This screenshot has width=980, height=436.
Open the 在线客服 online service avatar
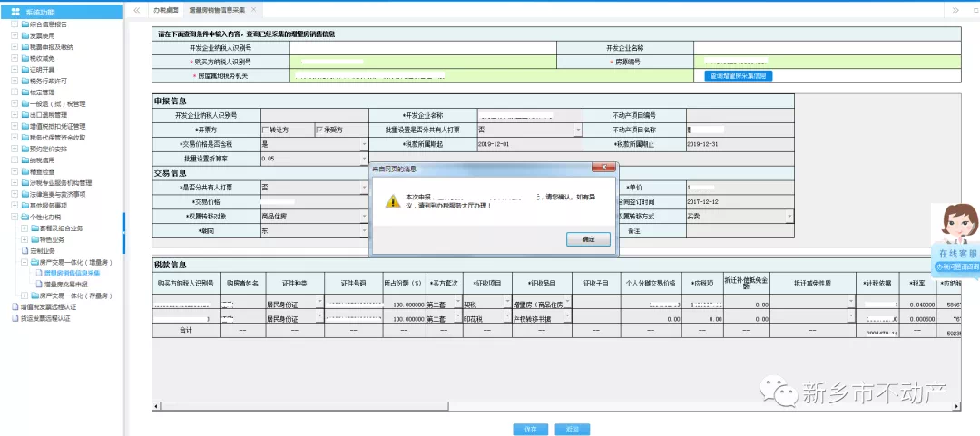coord(959,233)
